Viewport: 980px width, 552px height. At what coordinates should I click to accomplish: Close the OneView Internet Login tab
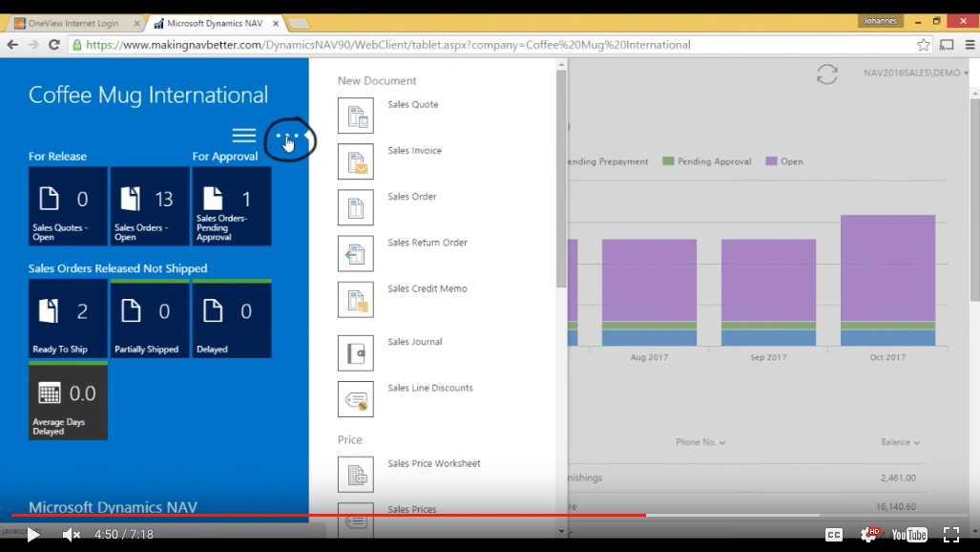(x=136, y=23)
